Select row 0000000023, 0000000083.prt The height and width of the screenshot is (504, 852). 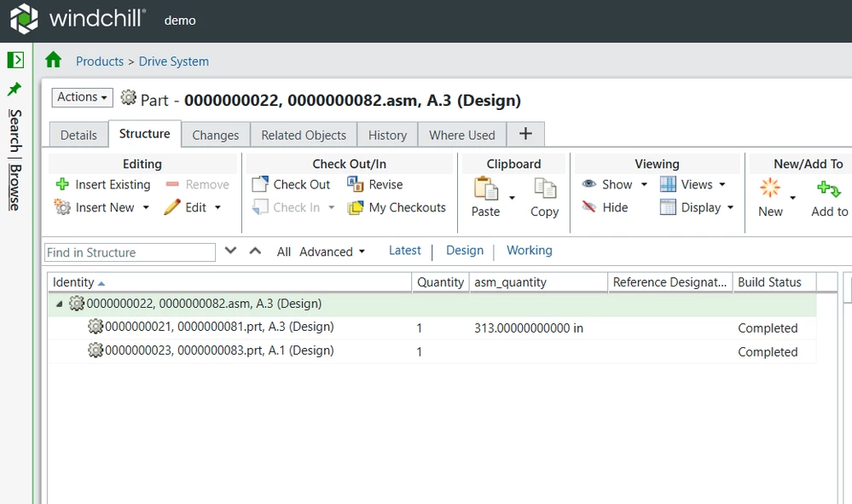(432, 351)
